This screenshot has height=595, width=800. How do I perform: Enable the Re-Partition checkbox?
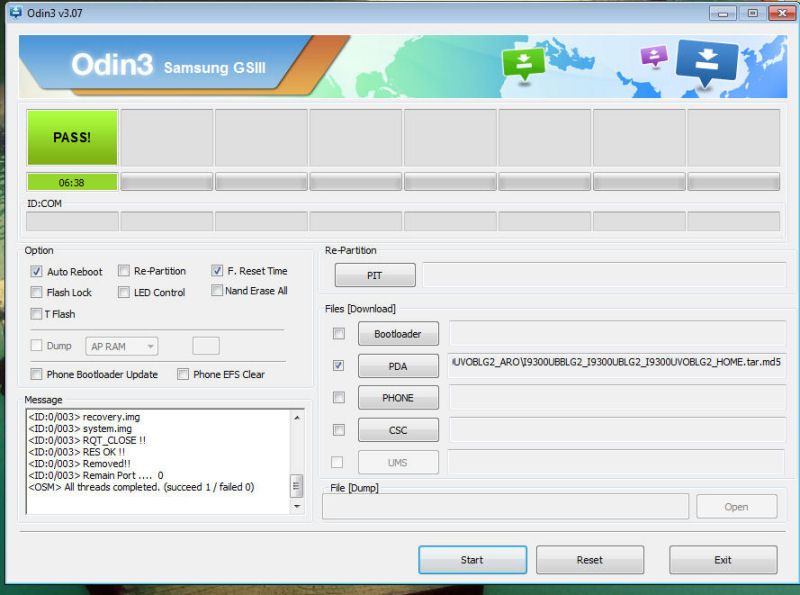(x=123, y=270)
